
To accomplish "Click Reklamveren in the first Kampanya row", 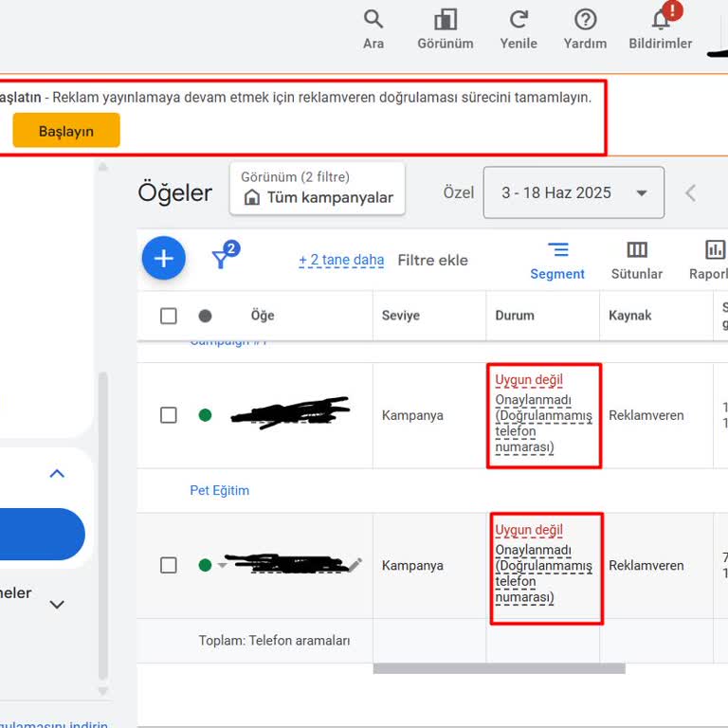I will point(646,415).
